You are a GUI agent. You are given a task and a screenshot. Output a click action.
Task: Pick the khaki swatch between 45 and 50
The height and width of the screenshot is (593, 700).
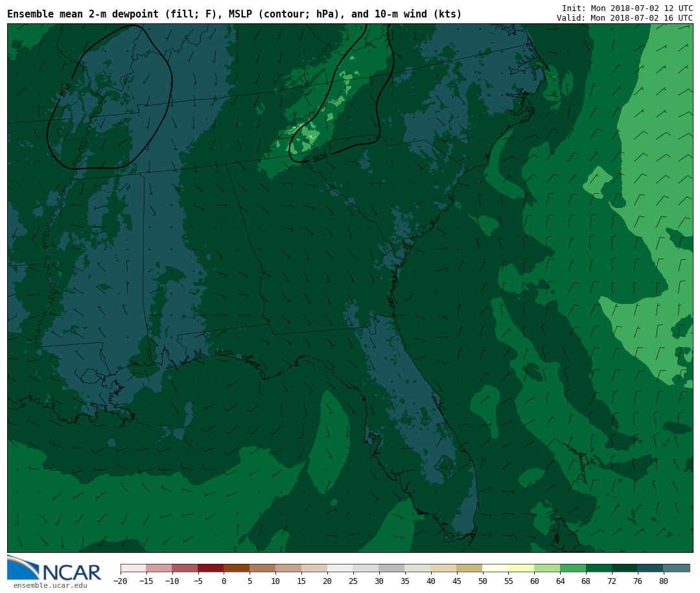tap(469, 568)
